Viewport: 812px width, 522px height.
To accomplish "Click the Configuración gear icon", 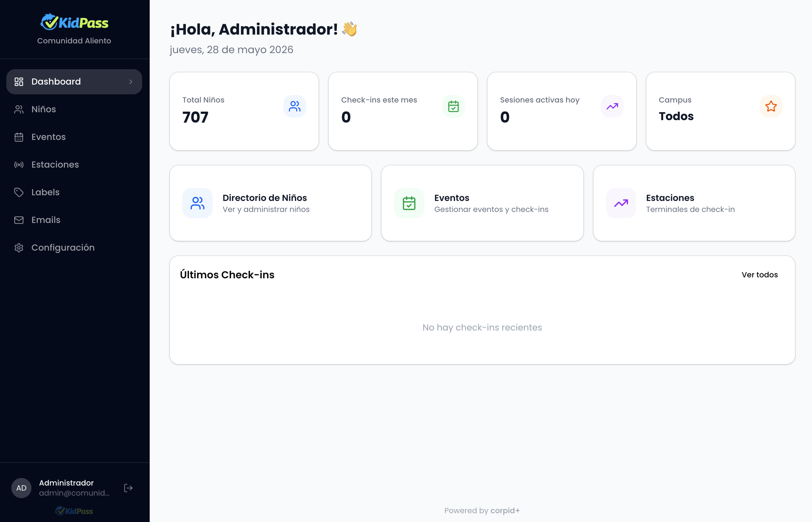I will (x=19, y=248).
